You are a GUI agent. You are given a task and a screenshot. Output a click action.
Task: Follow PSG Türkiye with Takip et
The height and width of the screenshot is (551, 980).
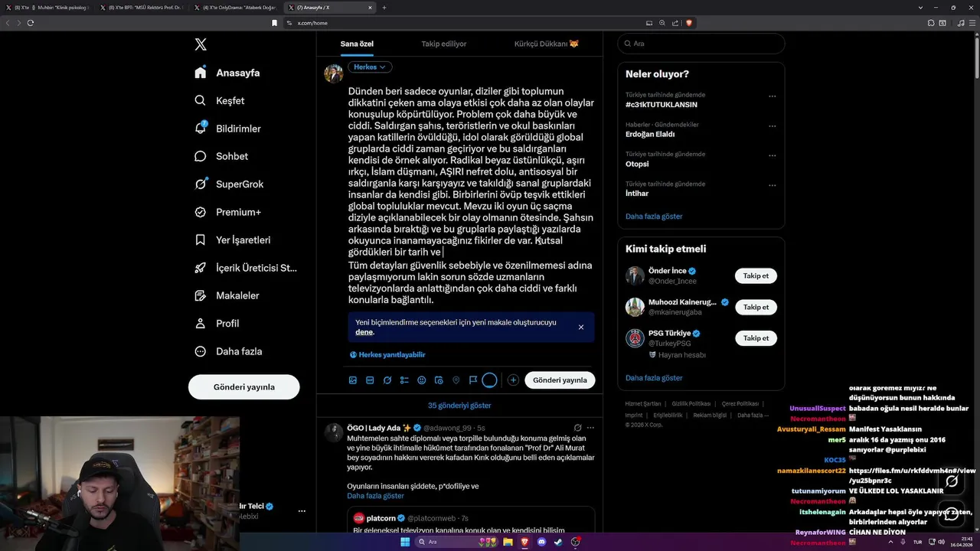pyautogui.click(x=756, y=338)
